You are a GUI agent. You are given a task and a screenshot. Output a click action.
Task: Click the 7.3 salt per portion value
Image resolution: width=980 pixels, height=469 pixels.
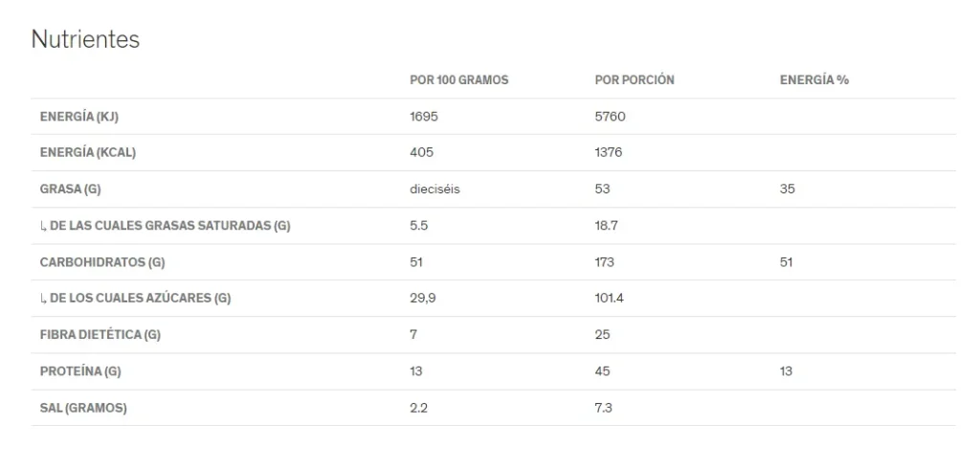603,408
